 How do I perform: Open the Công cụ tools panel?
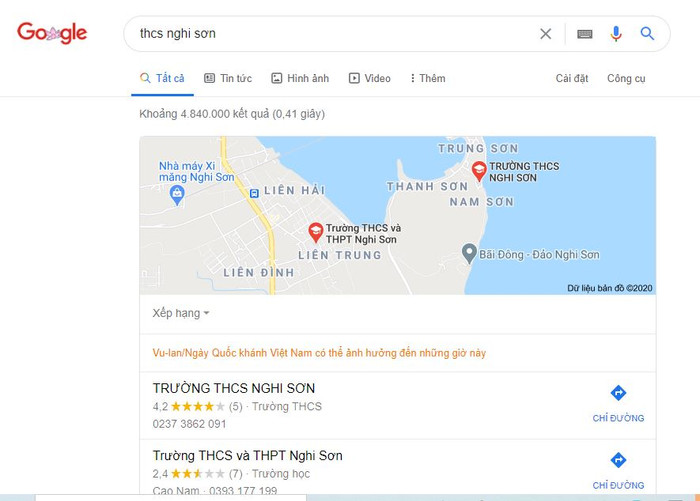626,79
